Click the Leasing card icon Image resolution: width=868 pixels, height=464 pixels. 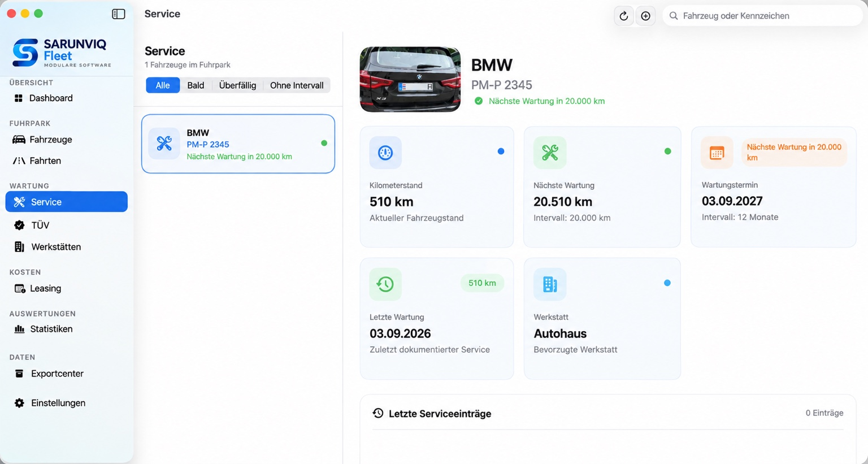(20, 288)
